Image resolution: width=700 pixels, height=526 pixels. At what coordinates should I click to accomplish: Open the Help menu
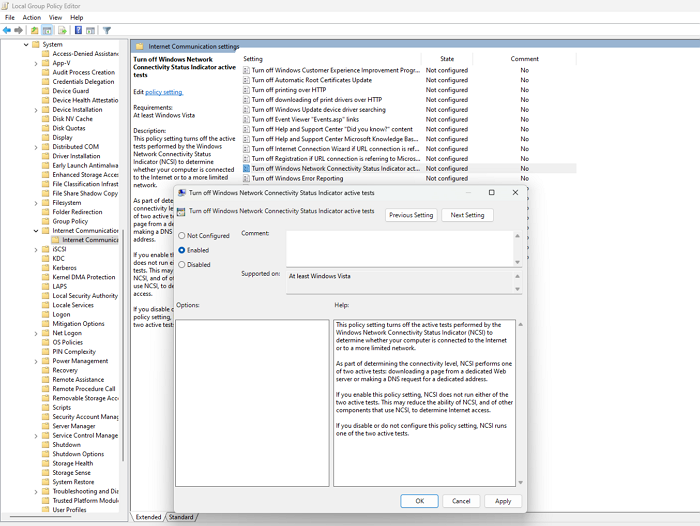(x=77, y=17)
